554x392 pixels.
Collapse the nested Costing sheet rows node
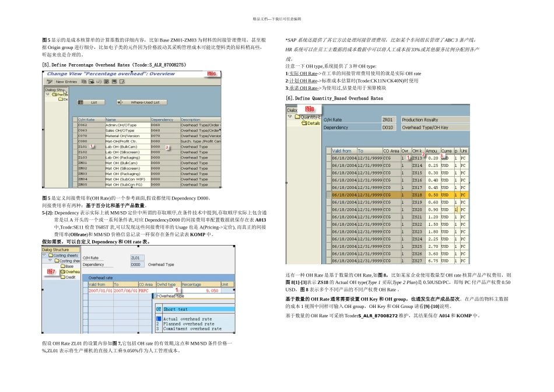click(x=50, y=260)
